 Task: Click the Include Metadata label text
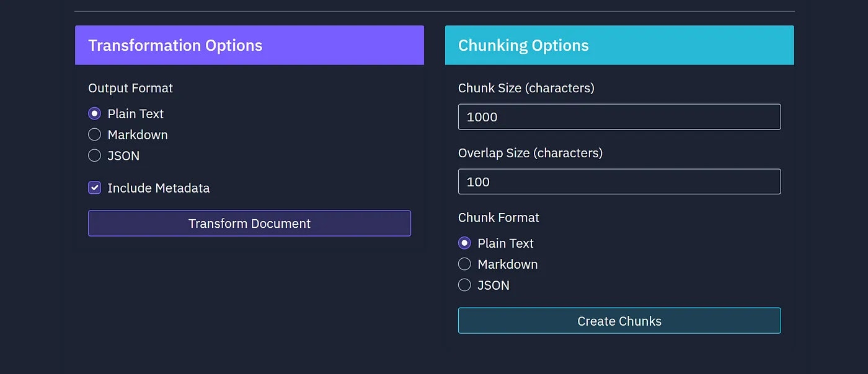(158, 188)
